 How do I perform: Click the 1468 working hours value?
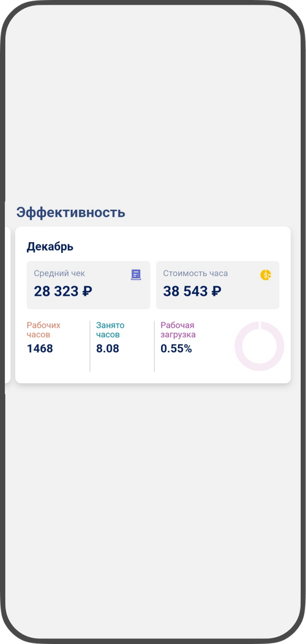tap(40, 349)
